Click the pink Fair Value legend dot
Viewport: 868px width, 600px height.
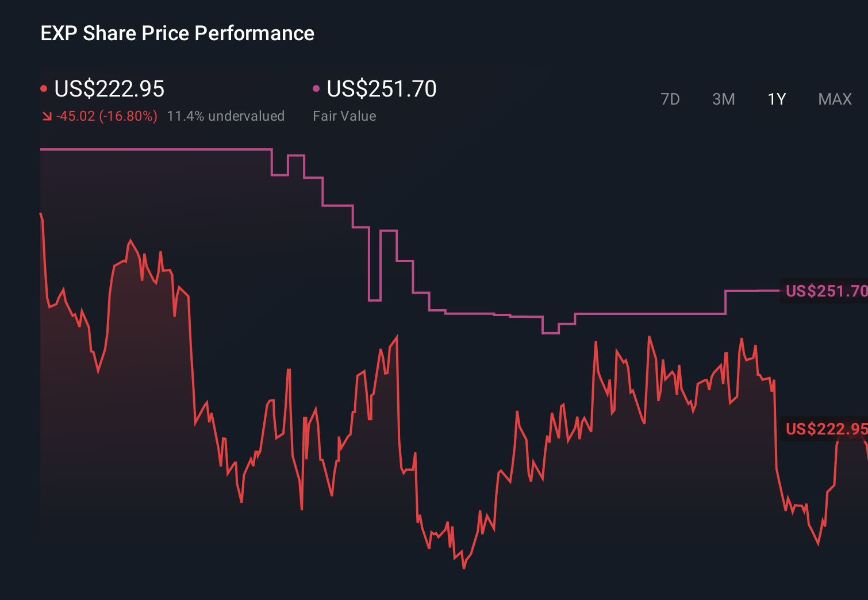point(316,87)
